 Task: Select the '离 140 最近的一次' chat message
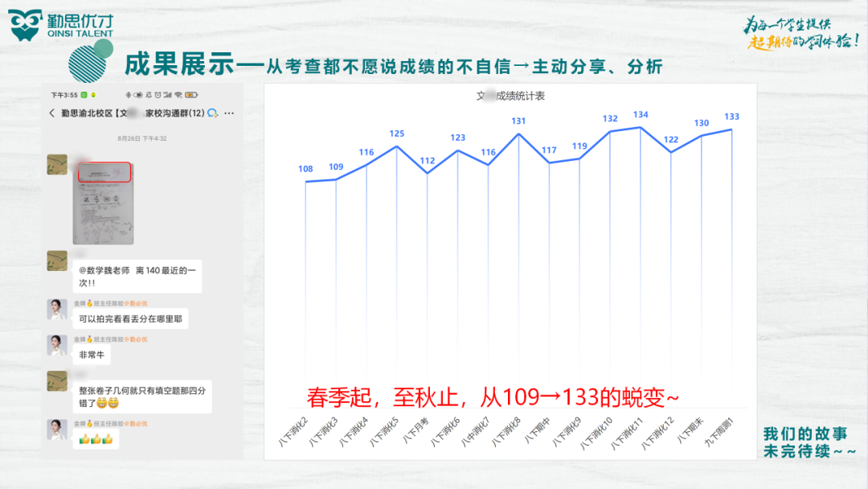[x=137, y=276]
